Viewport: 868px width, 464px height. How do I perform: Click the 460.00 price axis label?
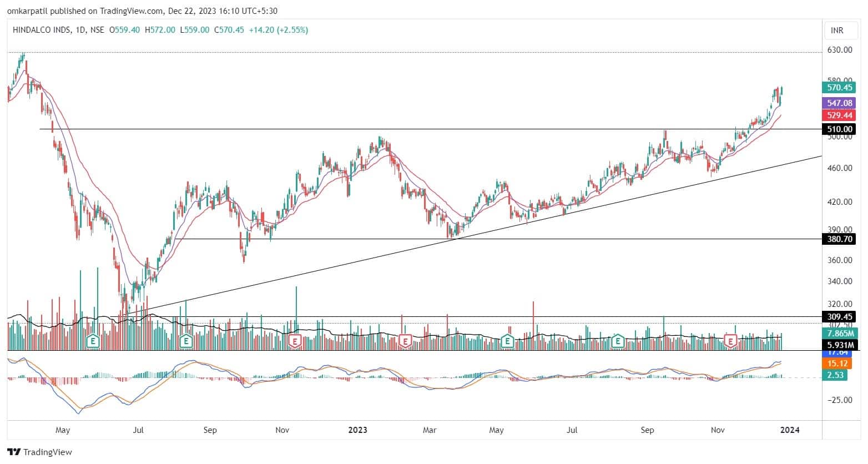840,168
